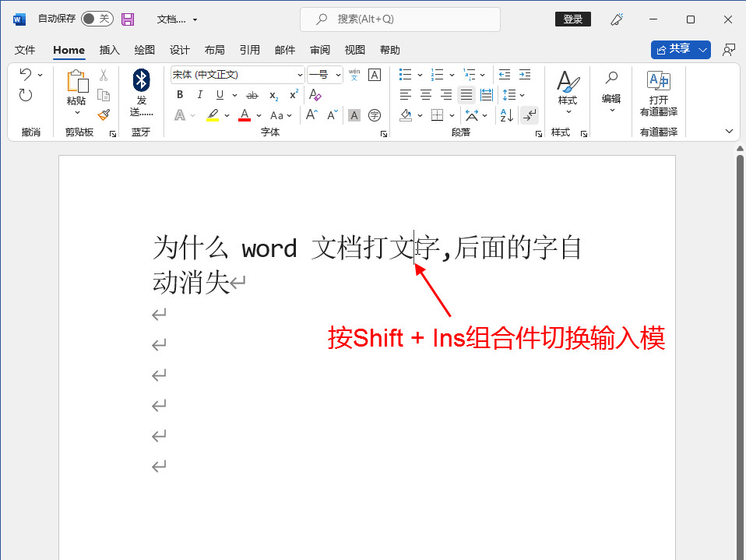Open the 插入 (Insert) ribbon tab

pos(110,50)
